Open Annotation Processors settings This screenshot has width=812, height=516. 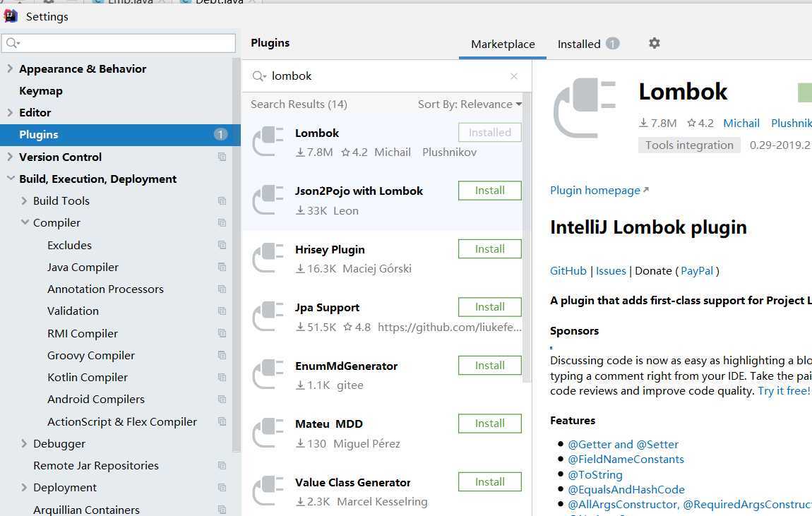106,289
